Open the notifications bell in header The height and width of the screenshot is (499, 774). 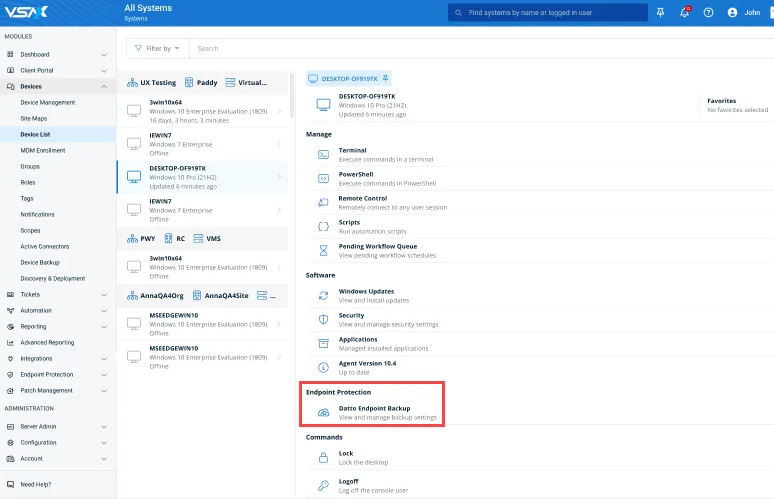[685, 13]
